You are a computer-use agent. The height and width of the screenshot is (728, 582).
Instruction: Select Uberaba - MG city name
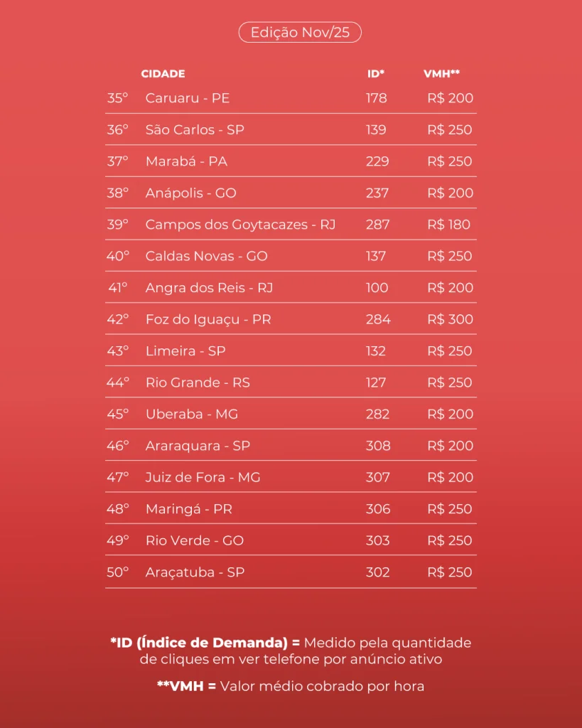pyautogui.click(x=192, y=414)
